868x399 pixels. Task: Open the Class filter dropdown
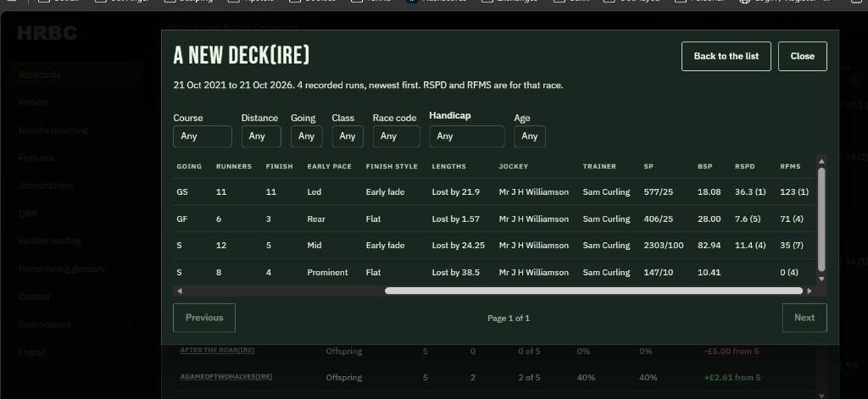[347, 136]
